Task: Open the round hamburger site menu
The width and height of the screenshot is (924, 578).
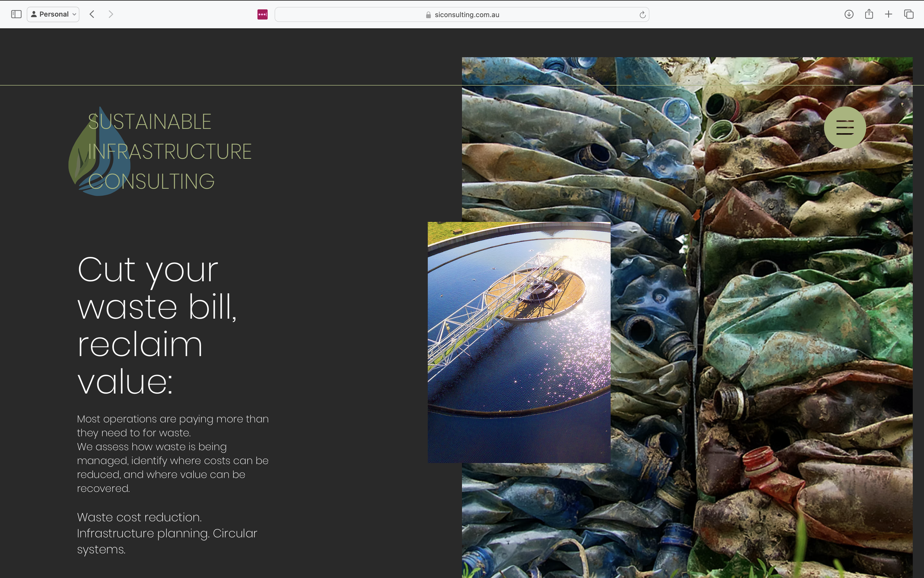Action: click(845, 127)
